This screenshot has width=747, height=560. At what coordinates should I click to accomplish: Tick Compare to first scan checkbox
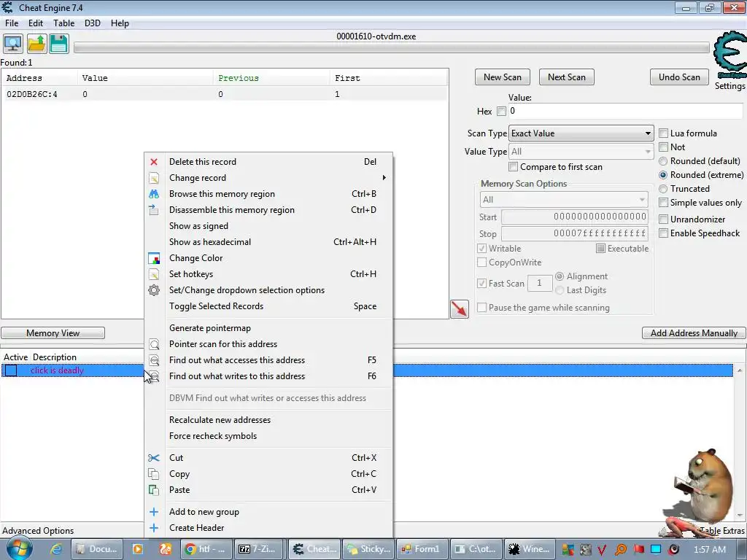(x=513, y=167)
